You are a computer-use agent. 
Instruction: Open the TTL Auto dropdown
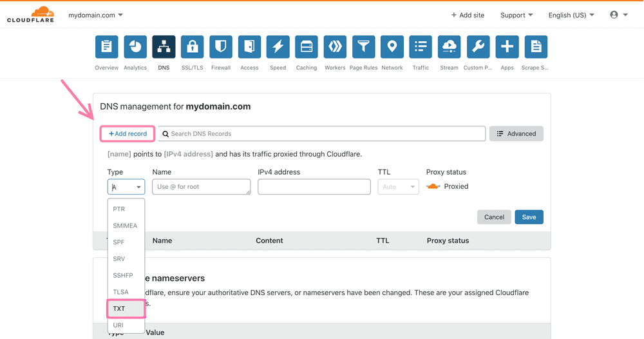coord(399,187)
